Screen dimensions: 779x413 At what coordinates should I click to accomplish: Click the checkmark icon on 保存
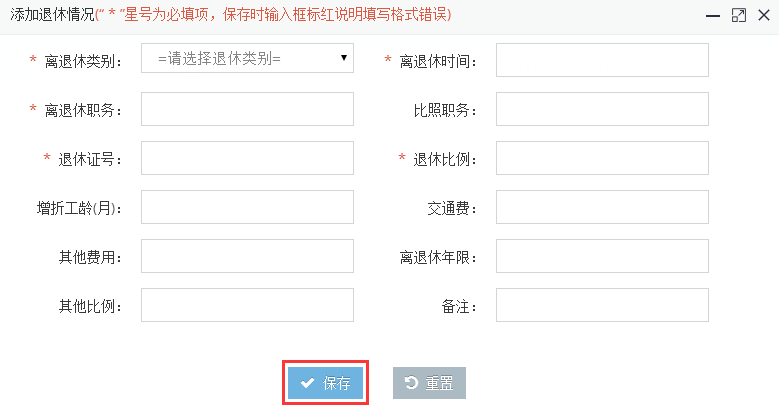pyautogui.click(x=308, y=383)
